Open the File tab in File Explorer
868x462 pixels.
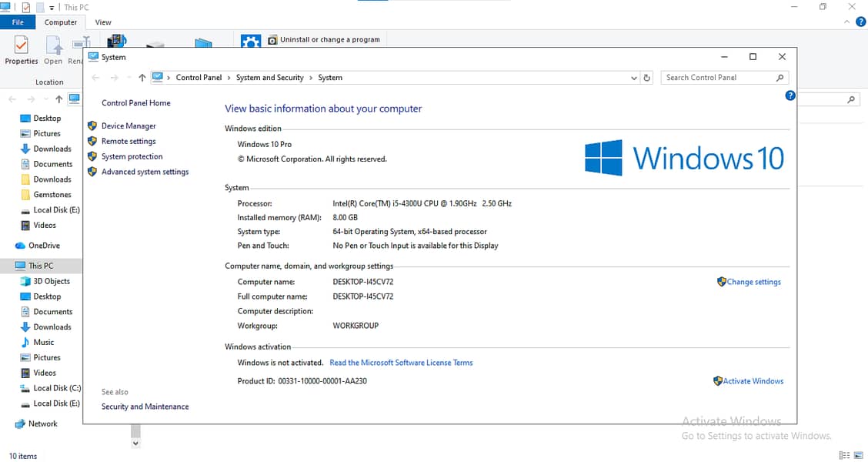(18, 22)
